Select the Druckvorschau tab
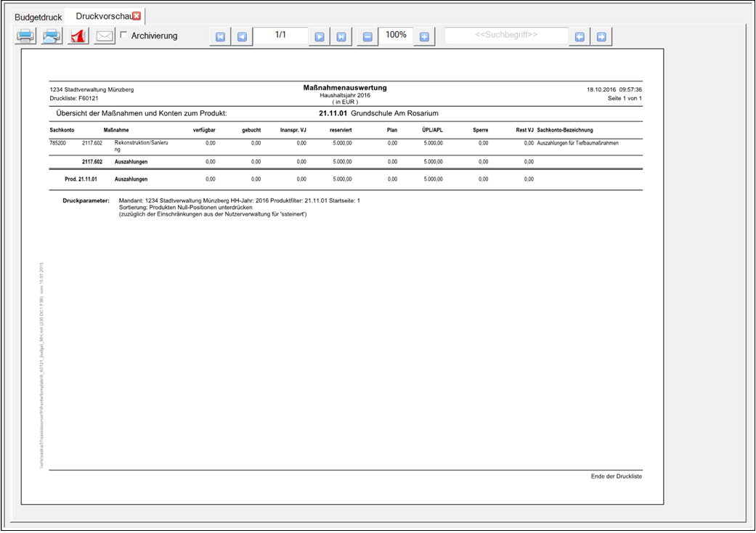Screen dimensions: 756x533 click(102, 16)
